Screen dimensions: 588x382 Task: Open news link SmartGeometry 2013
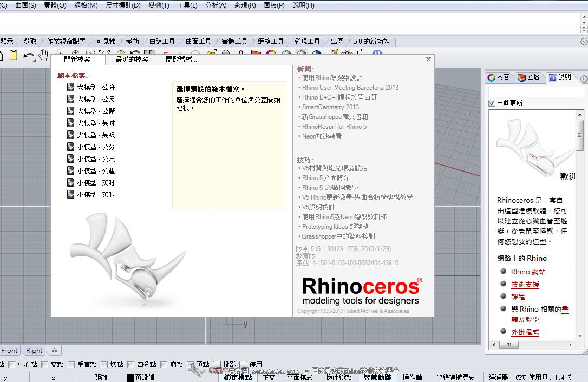pyautogui.click(x=330, y=107)
